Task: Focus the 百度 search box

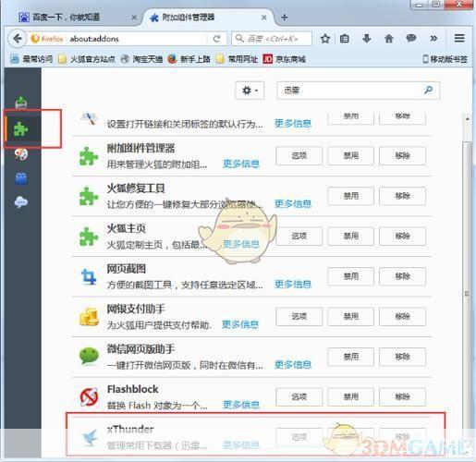Action: pyautogui.click(x=272, y=39)
